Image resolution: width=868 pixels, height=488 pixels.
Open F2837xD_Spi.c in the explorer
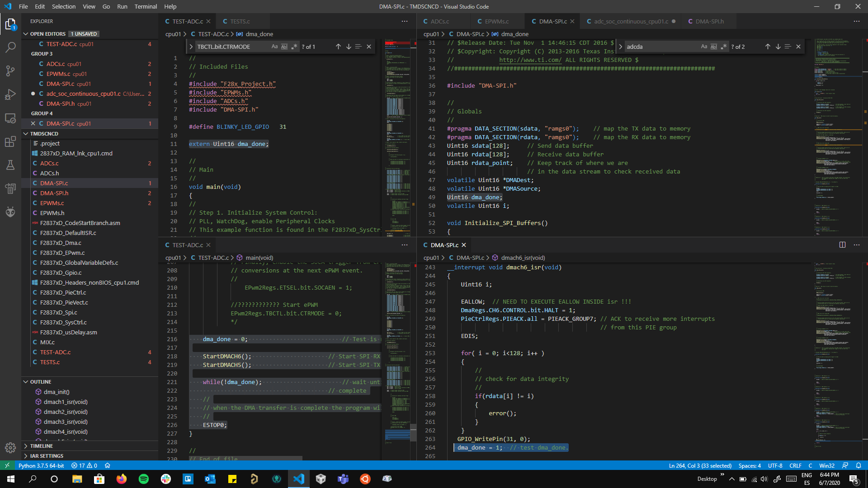(59, 312)
